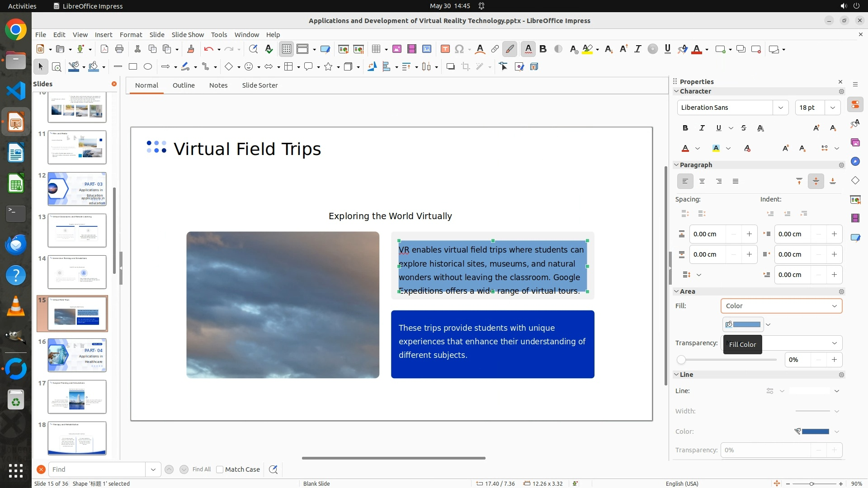
Task: Toggle Bold in Character panel
Action: 685,128
